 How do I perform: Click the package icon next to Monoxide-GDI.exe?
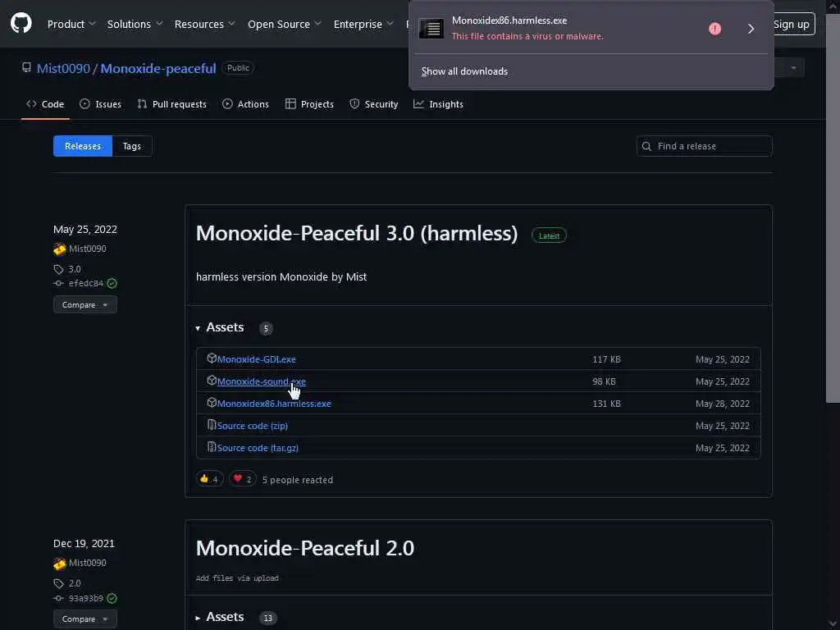click(212, 358)
